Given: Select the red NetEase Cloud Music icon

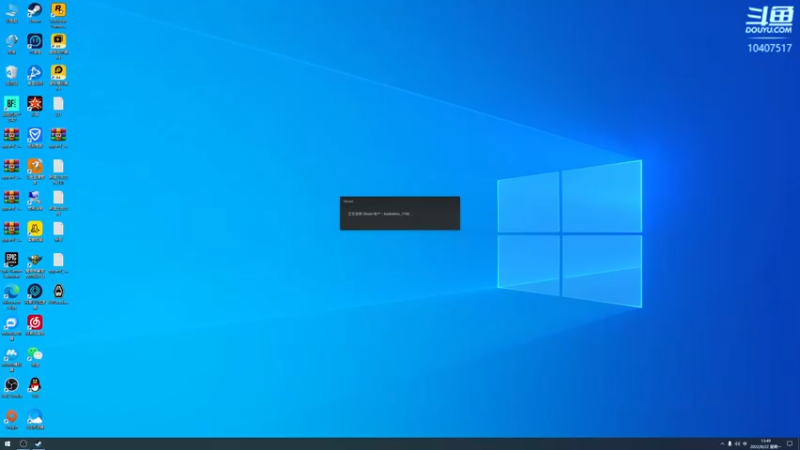Looking at the screenshot, I should (35, 322).
